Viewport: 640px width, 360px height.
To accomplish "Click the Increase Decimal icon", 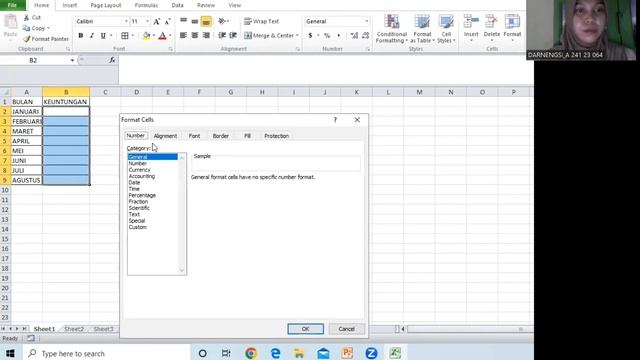I will [x=354, y=36].
